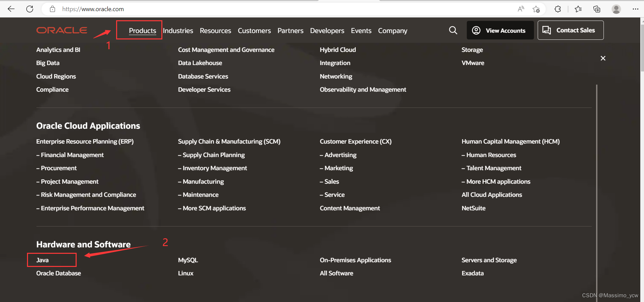Open the Company menu
This screenshot has width=644, height=302.
[393, 31]
